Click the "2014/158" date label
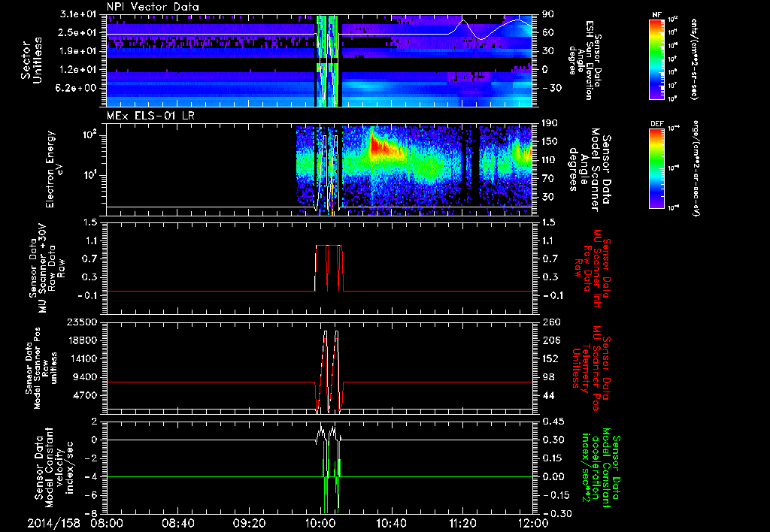 pyautogui.click(x=53, y=523)
